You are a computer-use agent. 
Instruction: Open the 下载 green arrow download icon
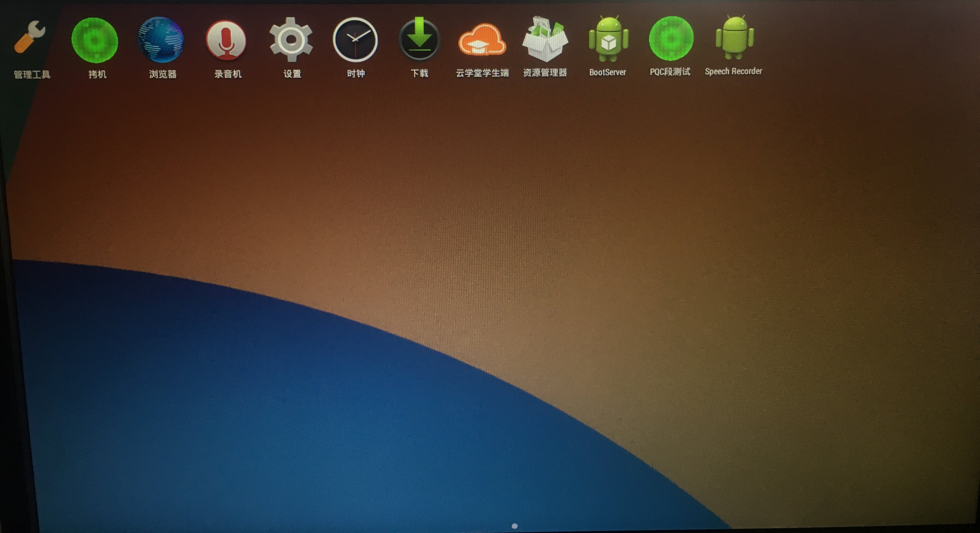[420, 40]
